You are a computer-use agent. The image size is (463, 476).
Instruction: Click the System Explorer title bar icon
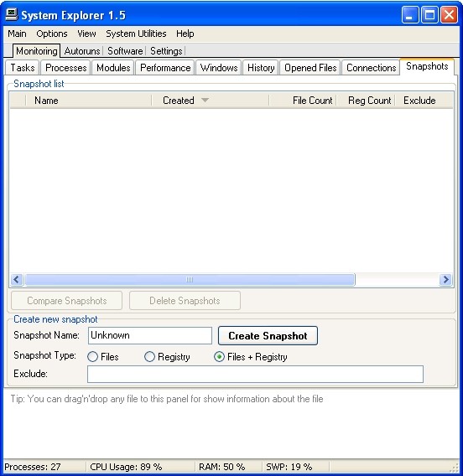tap(12, 14)
